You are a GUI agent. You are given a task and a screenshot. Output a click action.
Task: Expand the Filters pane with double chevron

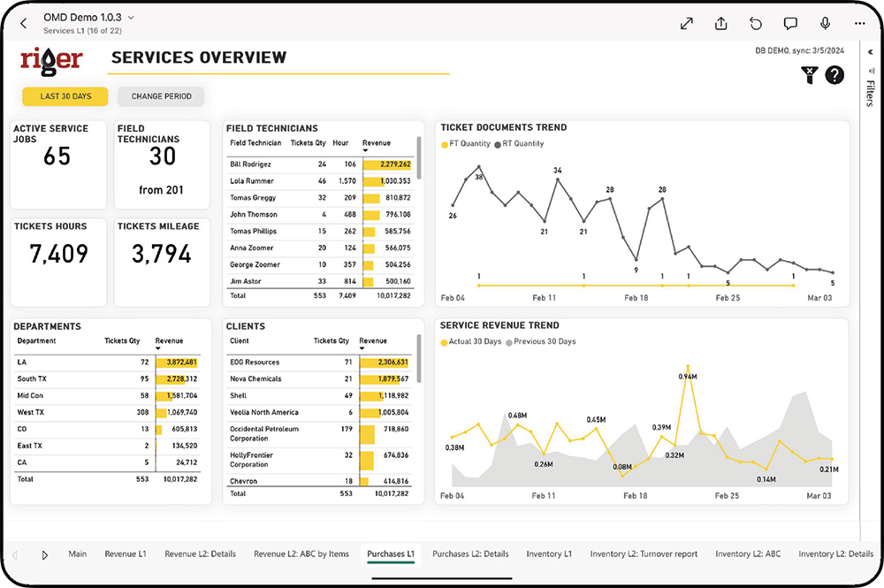coord(870,52)
